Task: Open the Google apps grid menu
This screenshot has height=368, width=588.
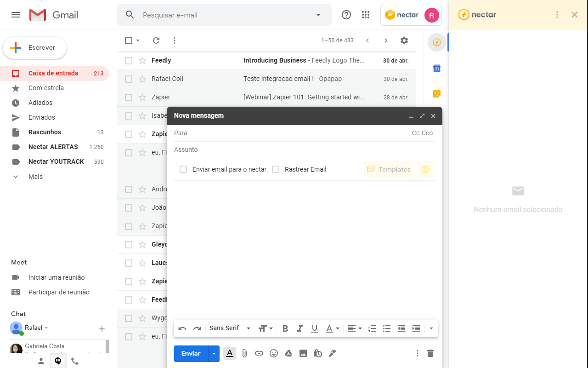Action: [366, 15]
